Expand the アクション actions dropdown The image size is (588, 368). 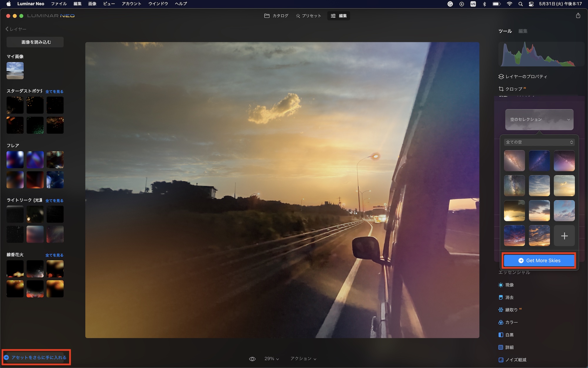pos(303,359)
